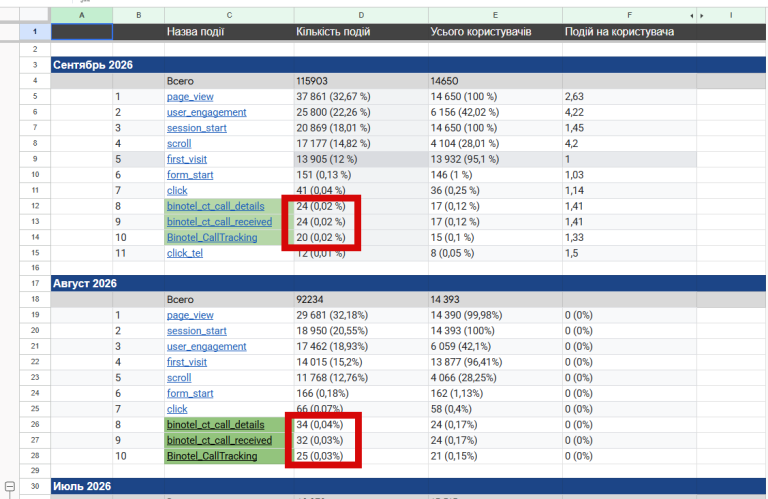768x499 pixels.
Task: Open click link in row 11
Action: click(177, 190)
